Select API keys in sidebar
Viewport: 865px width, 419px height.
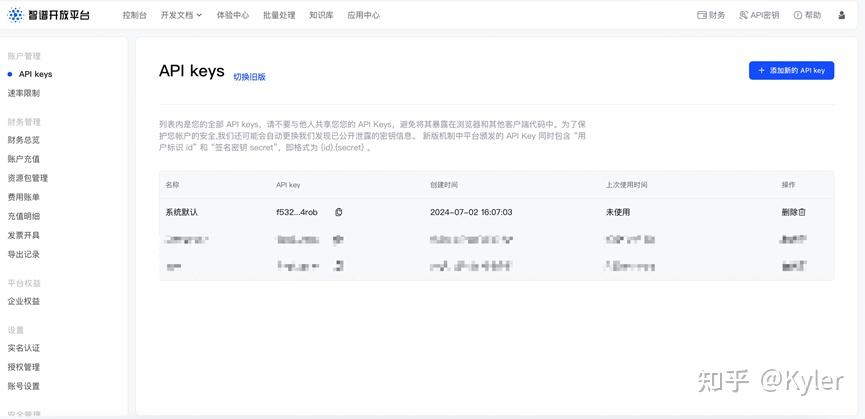pyautogui.click(x=35, y=74)
